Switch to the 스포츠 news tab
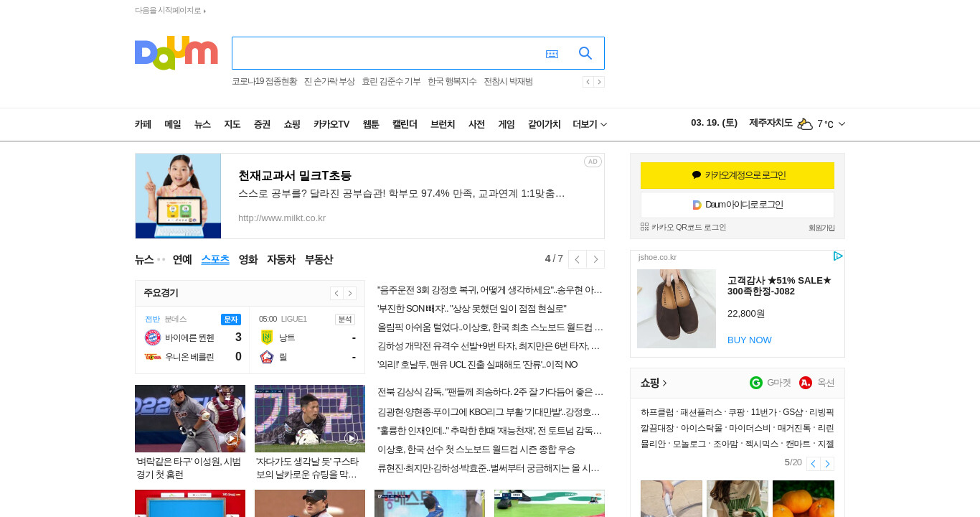Image resolution: width=980 pixels, height=517 pixels. coord(215,259)
